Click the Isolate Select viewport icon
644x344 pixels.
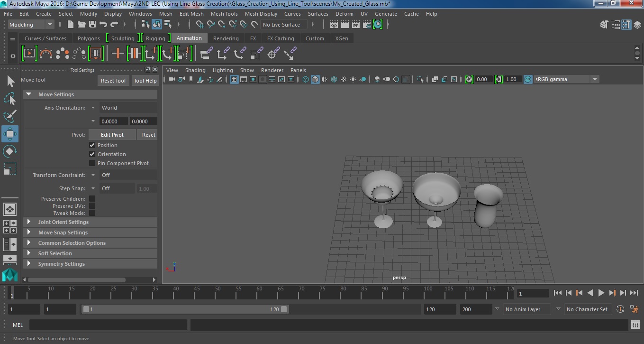point(420,79)
